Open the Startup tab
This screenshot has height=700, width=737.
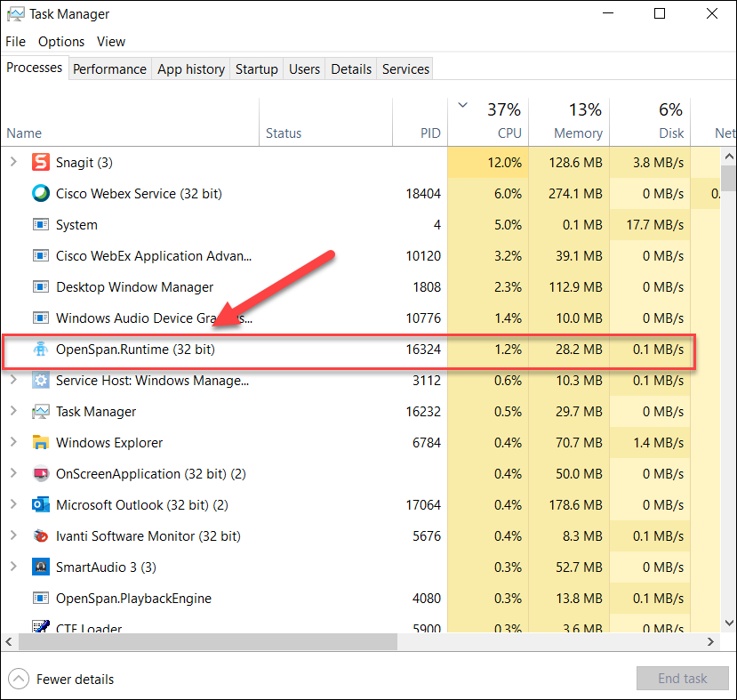pos(256,69)
